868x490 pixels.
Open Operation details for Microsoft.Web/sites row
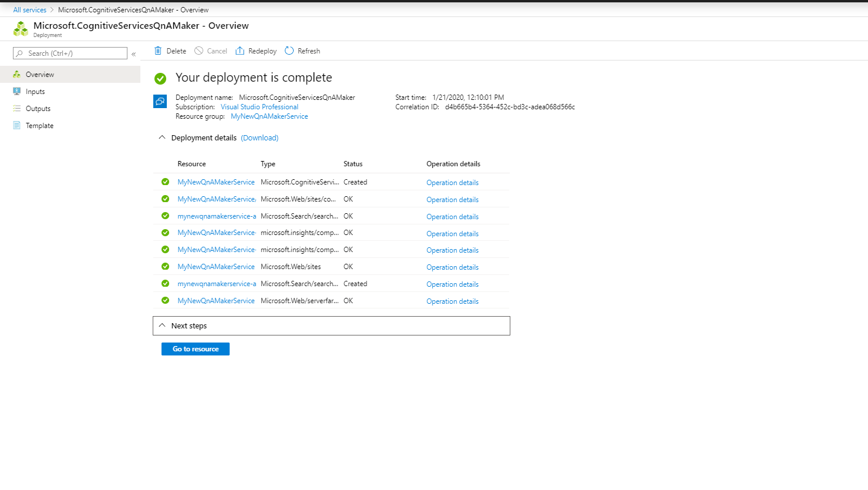click(452, 267)
